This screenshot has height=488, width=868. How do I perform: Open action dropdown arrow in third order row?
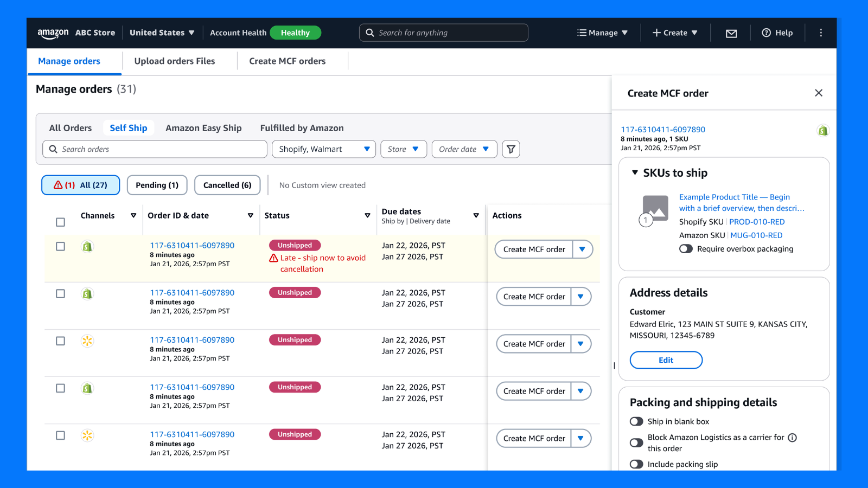[x=581, y=344]
